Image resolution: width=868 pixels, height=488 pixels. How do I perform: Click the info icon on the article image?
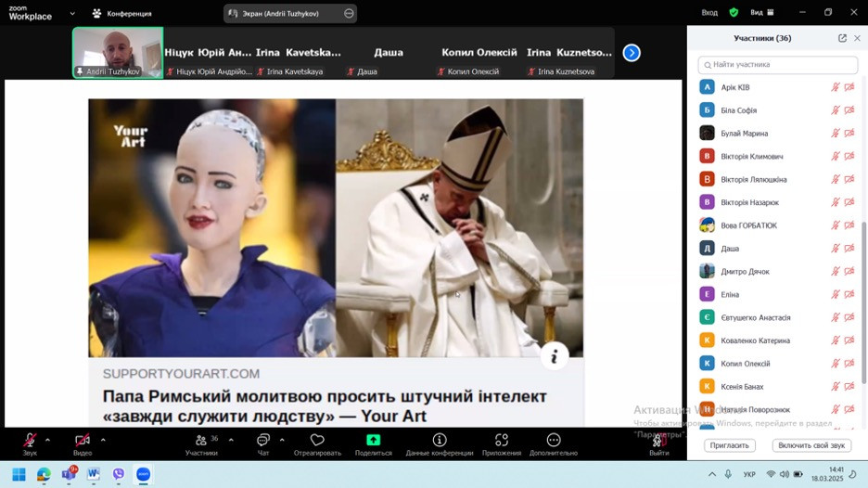[x=555, y=356]
